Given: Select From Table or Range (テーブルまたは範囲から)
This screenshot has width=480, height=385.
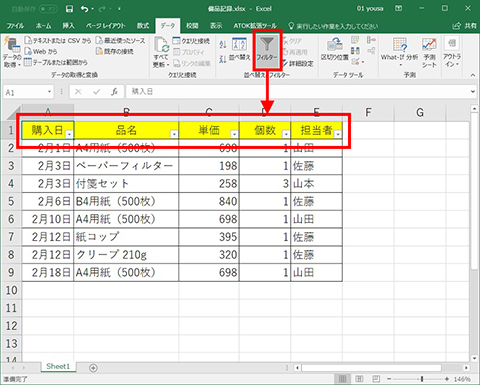Looking at the screenshot, I should tap(56, 62).
